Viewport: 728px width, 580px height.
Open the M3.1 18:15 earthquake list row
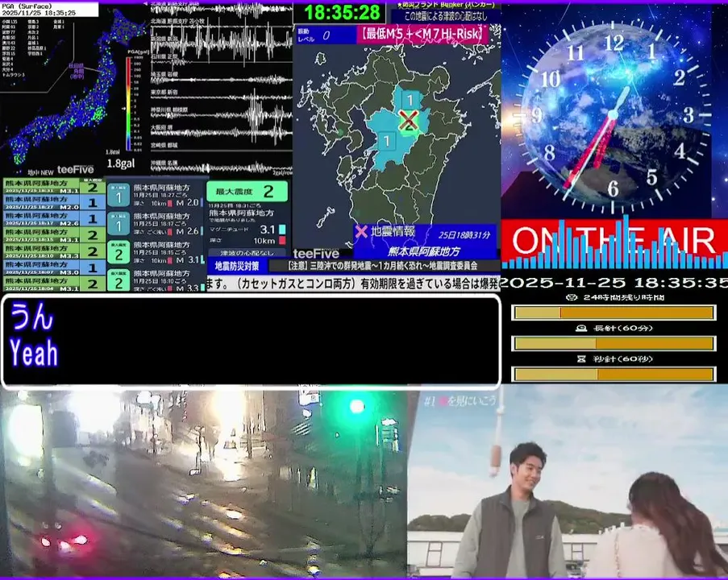(x=54, y=234)
